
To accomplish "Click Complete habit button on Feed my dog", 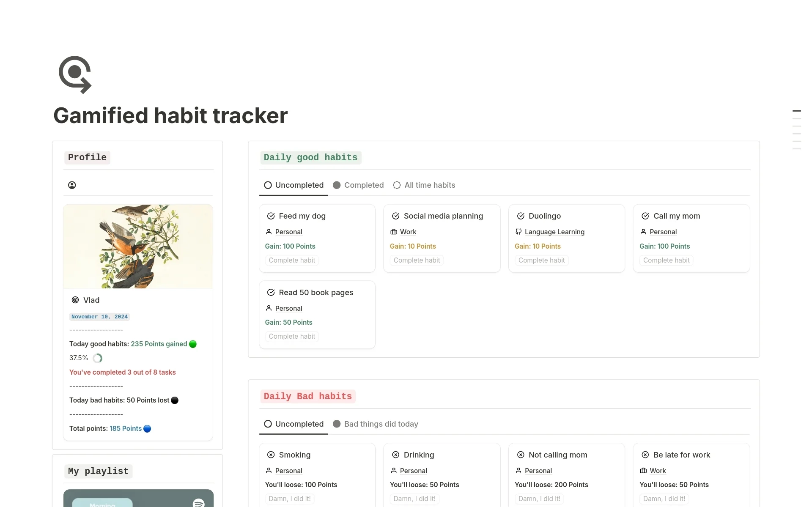I will 291,260.
